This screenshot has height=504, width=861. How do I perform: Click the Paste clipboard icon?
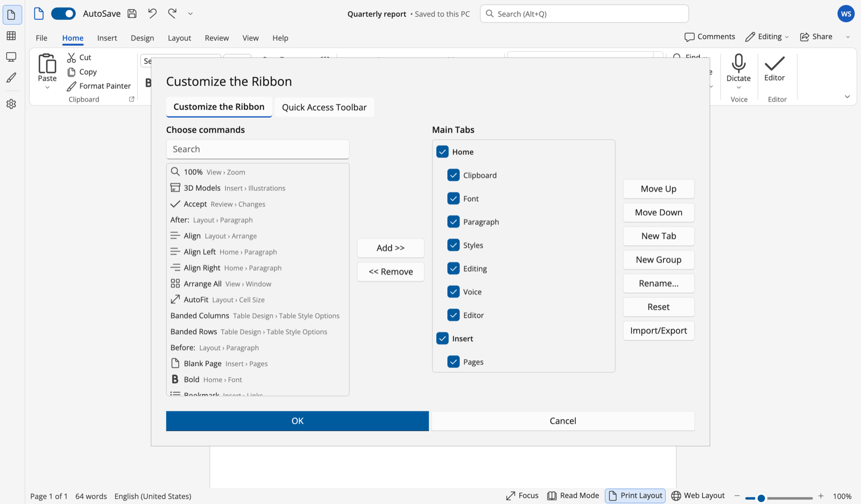[x=47, y=63]
